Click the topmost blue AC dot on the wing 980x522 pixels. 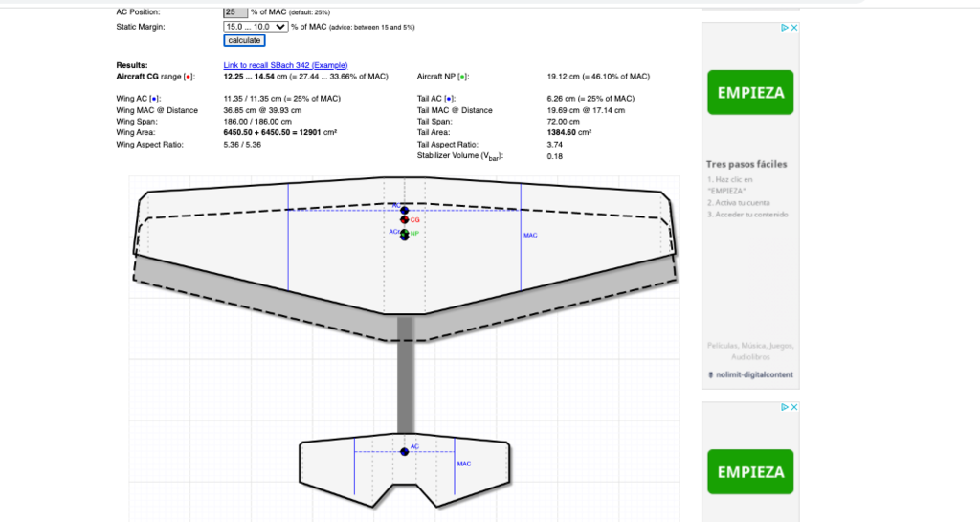coord(405,210)
